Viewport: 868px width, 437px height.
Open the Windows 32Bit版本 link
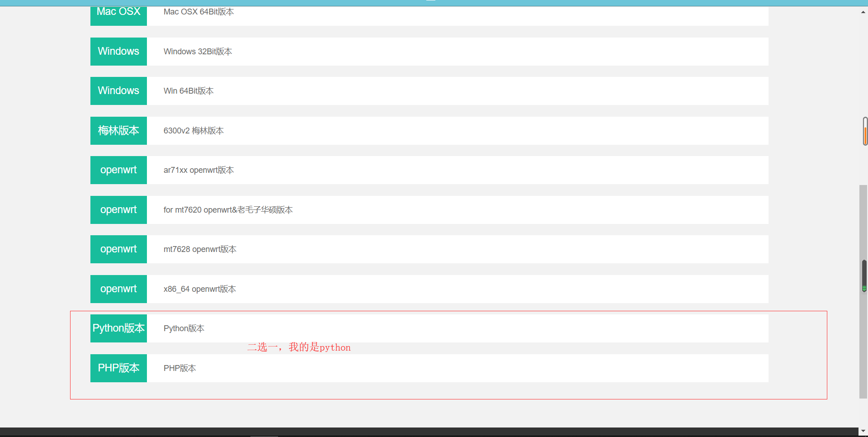click(x=198, y=52)
